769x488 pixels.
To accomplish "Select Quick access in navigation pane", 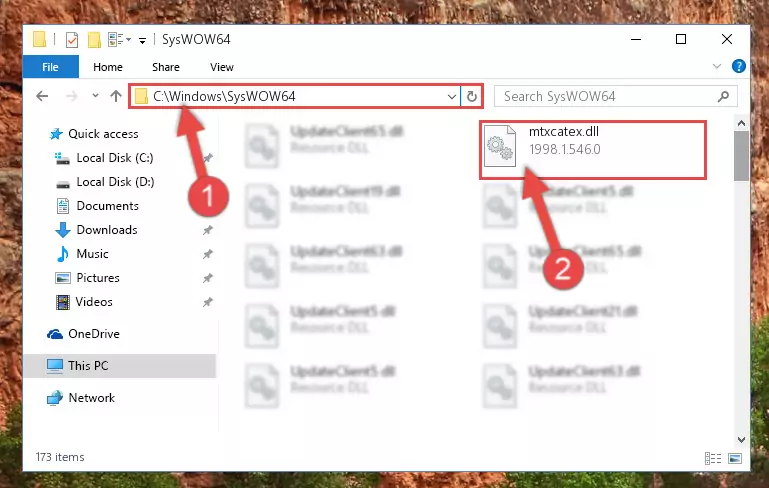I will 103,134.
